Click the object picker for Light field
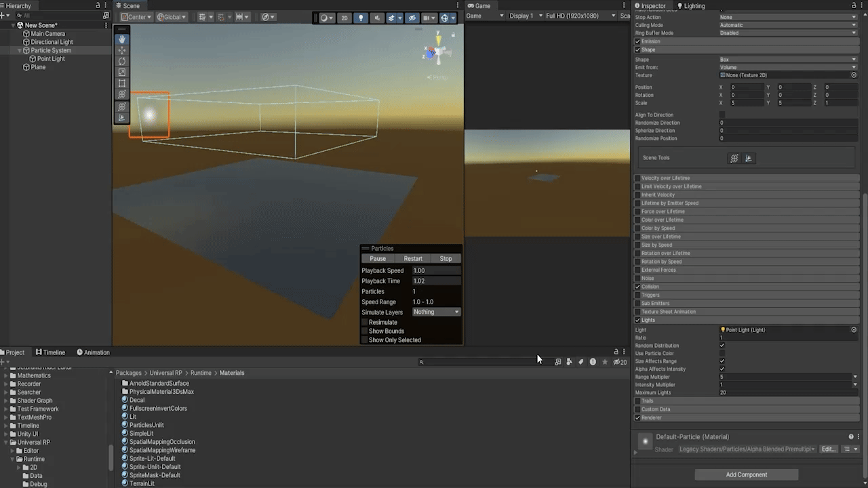This screenshot has height=488, width=868. (854, 330)
